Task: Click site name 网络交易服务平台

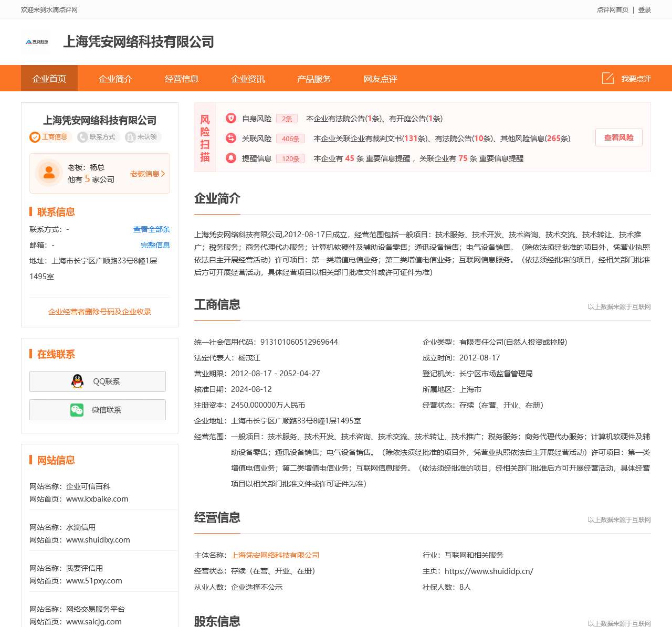Action: [96, 609]
